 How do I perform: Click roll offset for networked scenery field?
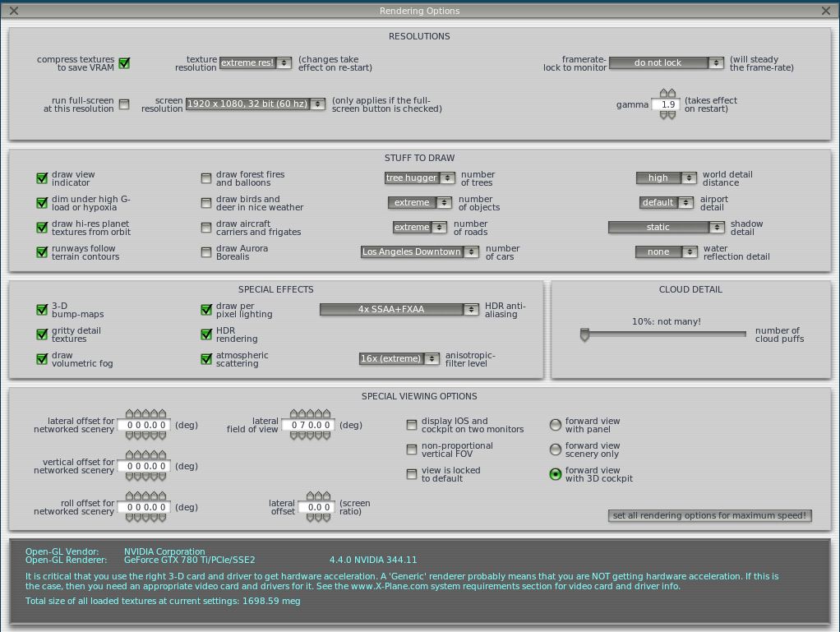pos(144,507)
